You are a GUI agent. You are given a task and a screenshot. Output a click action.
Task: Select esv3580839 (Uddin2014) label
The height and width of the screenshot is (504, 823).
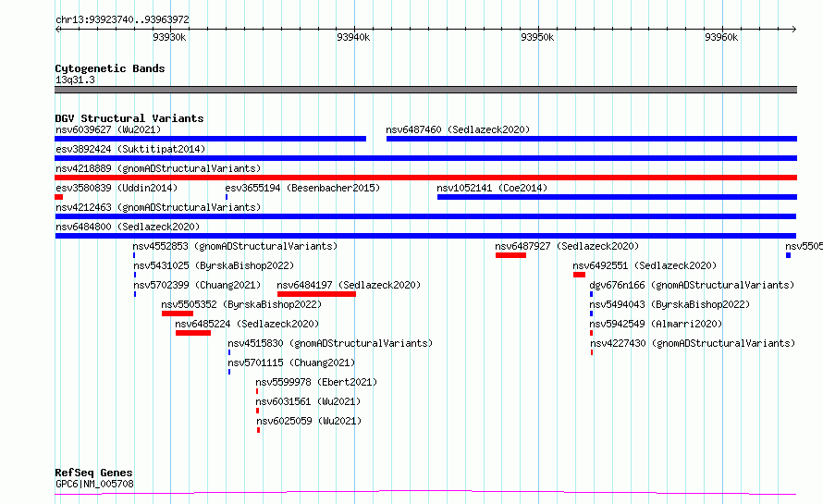coord(117,188)
